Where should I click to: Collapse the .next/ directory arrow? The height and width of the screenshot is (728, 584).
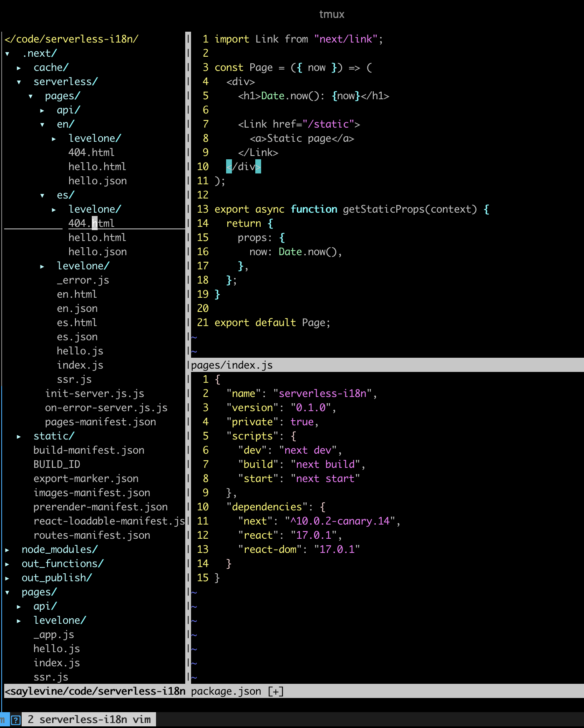(x=7, y=54)
